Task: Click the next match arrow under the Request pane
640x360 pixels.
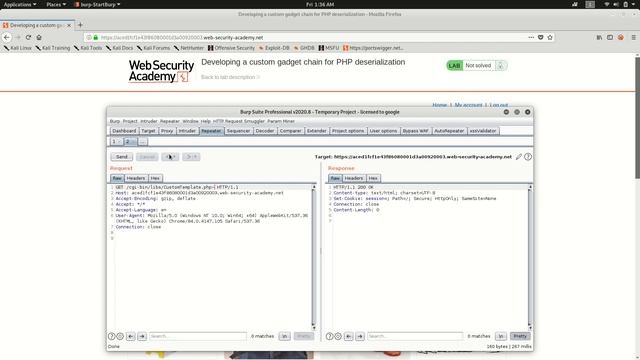Action: (x=142, y=336)
